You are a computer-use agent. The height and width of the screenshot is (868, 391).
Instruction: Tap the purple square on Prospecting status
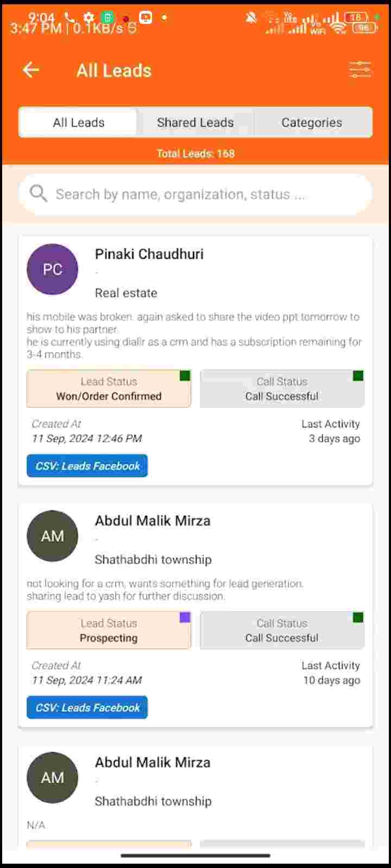tap(185, 617)
